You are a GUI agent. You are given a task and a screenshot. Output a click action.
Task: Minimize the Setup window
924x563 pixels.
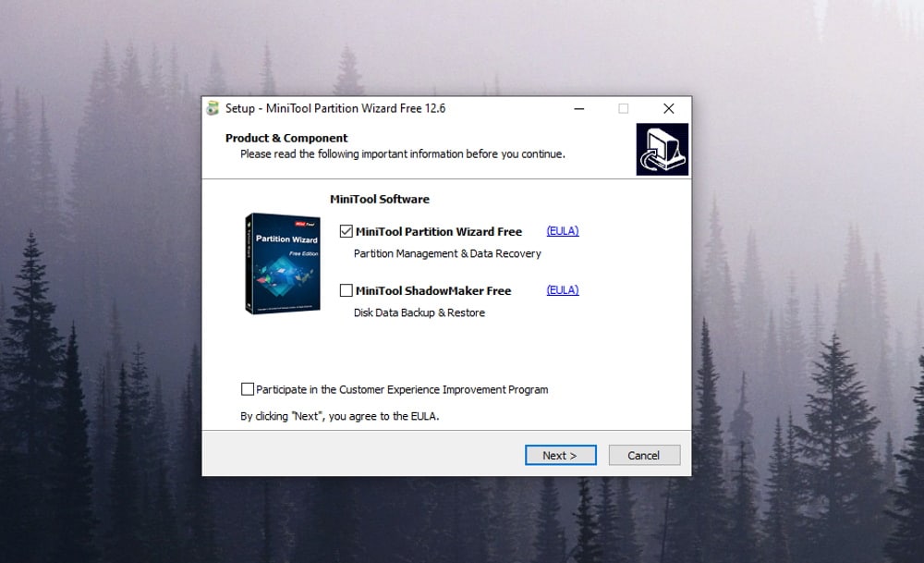(x=578, y=108)
